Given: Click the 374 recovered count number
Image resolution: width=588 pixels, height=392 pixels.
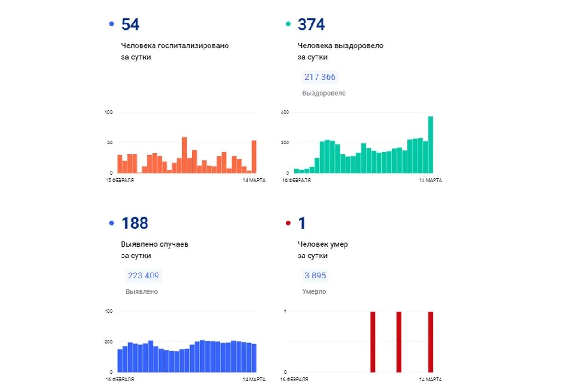Looking at the screenshot, I should pos(311,24).
